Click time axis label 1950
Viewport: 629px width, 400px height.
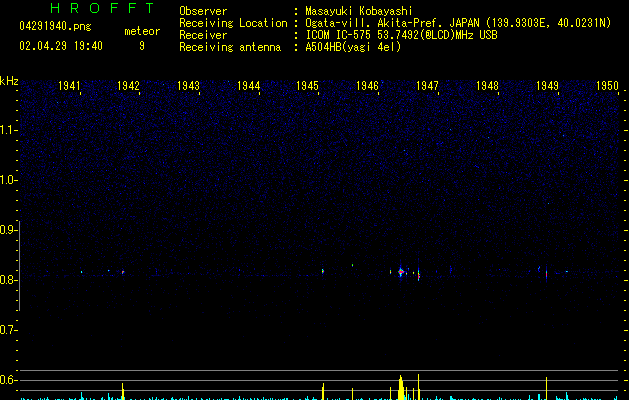click(607, 86)
